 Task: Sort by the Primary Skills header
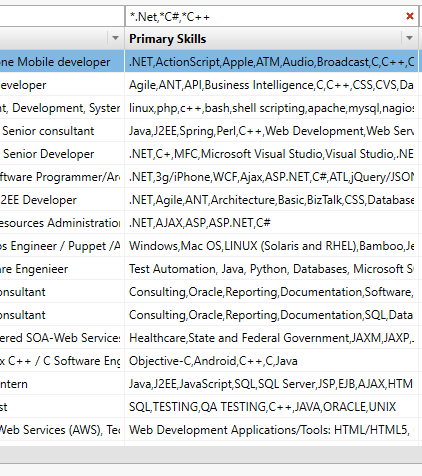[x=168, y=39]
